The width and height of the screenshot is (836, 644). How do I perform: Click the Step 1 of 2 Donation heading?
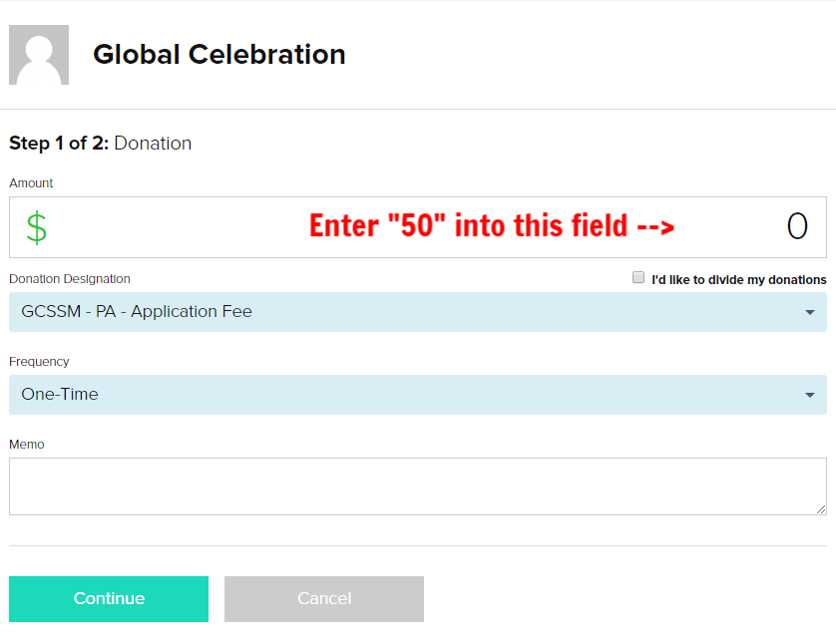tap(100, 144)
